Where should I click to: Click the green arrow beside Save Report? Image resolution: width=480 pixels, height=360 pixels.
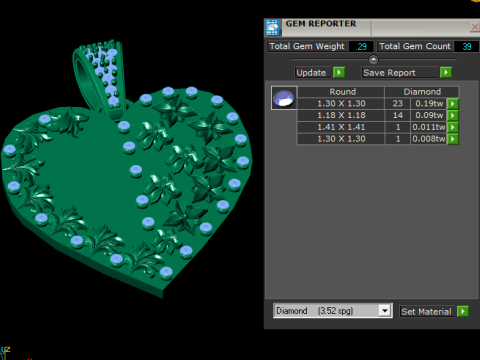pos(446,72)
